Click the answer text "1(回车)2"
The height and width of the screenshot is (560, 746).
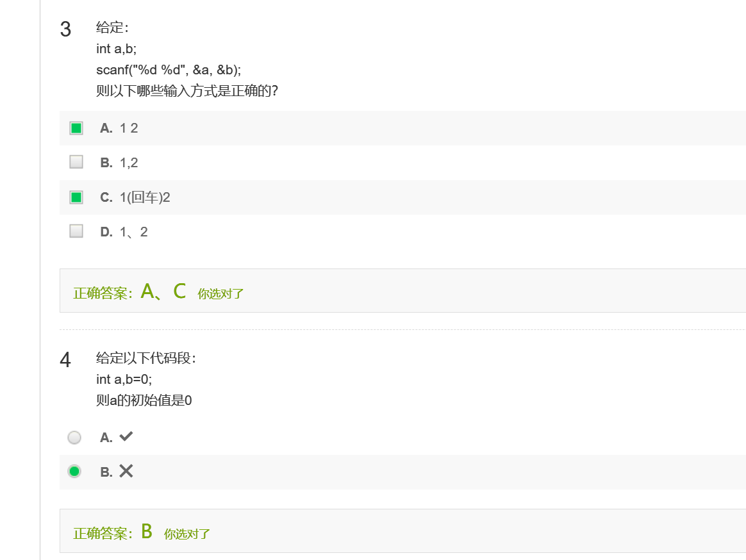click(145, 197)
